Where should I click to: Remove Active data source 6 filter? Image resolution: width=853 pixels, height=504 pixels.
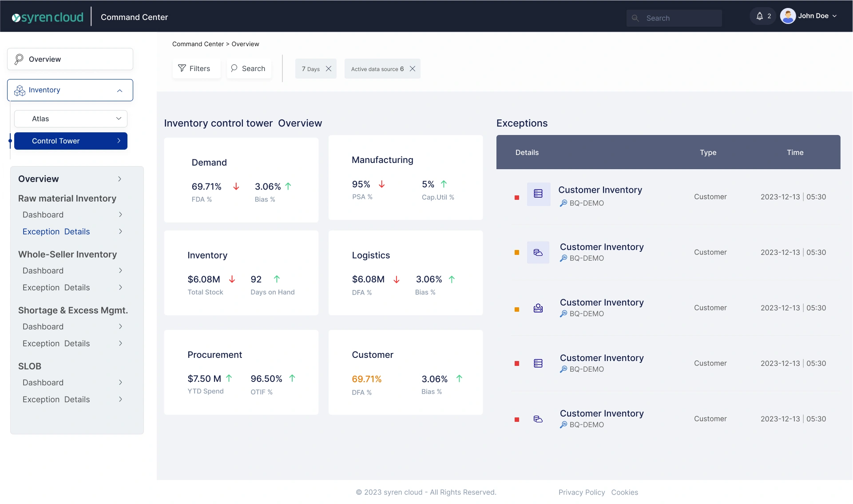412,68
